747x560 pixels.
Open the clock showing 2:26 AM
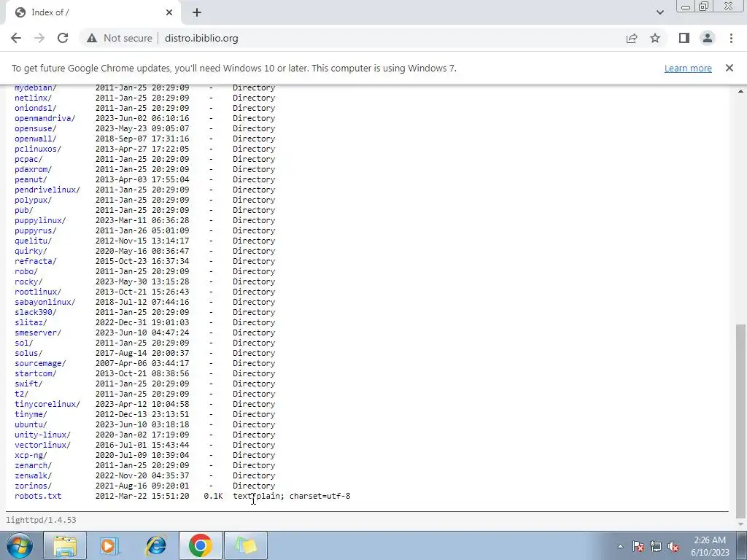pos(710,546)
